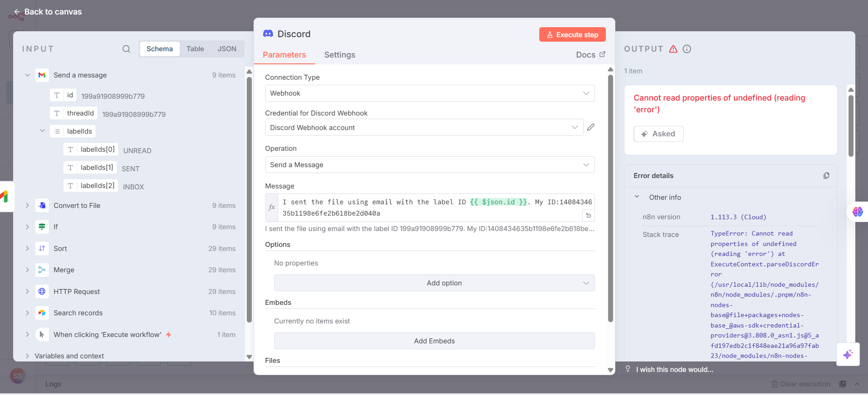Image resolution: width=868 pixels, height=395 pixels.
Task: Click the Message expression input field
Action: (x=430, y=207)
